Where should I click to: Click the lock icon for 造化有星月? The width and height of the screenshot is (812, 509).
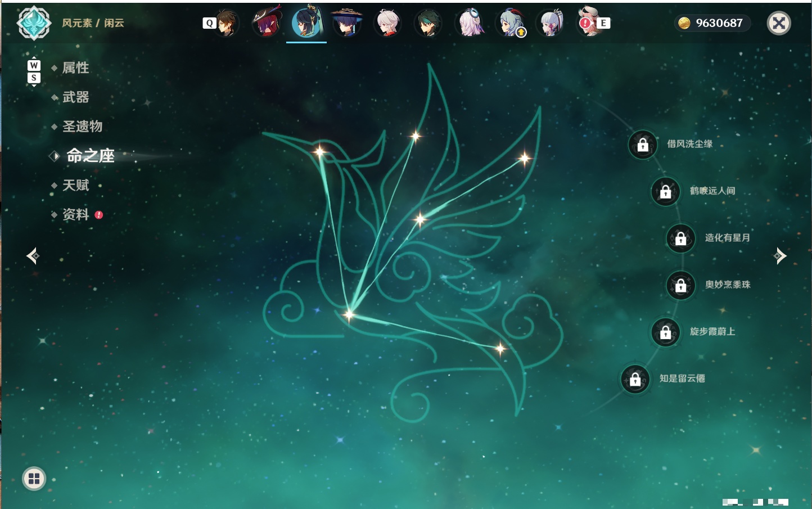coord(680,238)
